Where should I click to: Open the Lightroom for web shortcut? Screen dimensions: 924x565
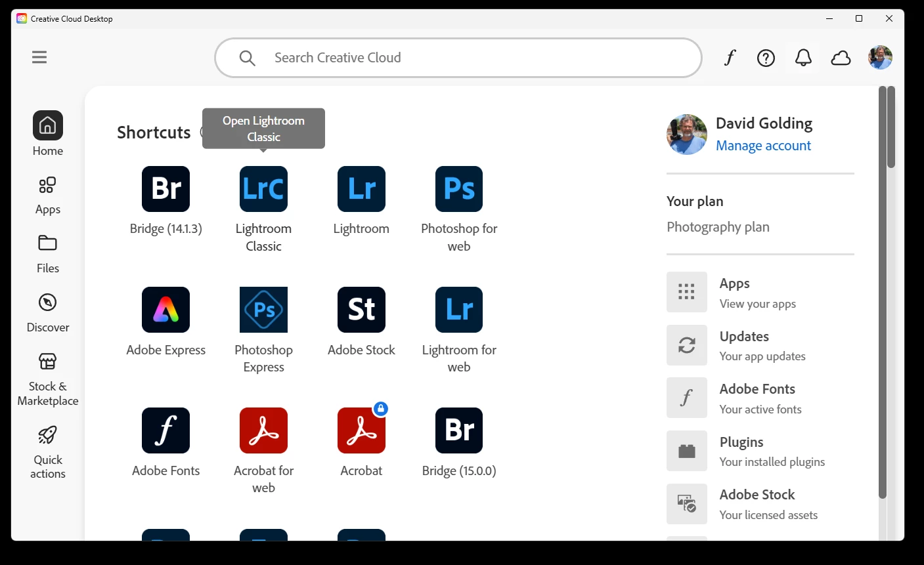[459, 310]
